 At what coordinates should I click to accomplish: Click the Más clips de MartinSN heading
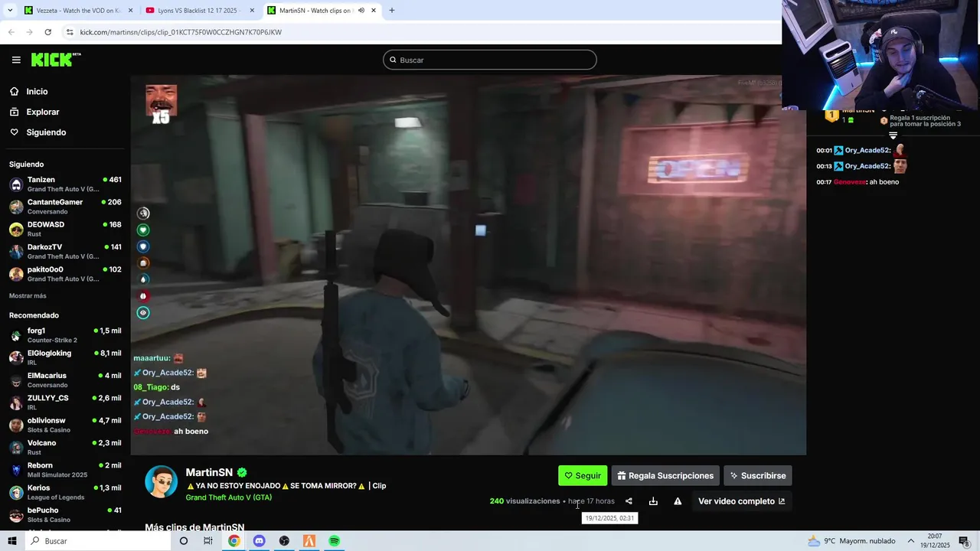(x=194, y=527)
